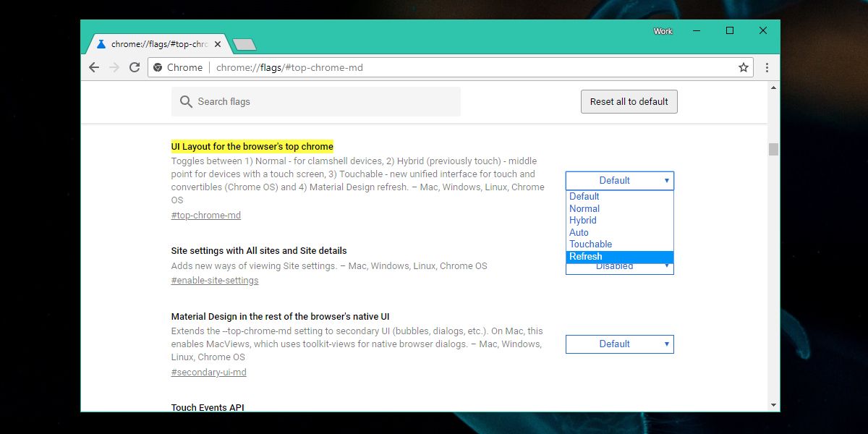The image size is (868, 434).
Task: Open the #enable-site-settings anchor link
Action: [215, 281]
